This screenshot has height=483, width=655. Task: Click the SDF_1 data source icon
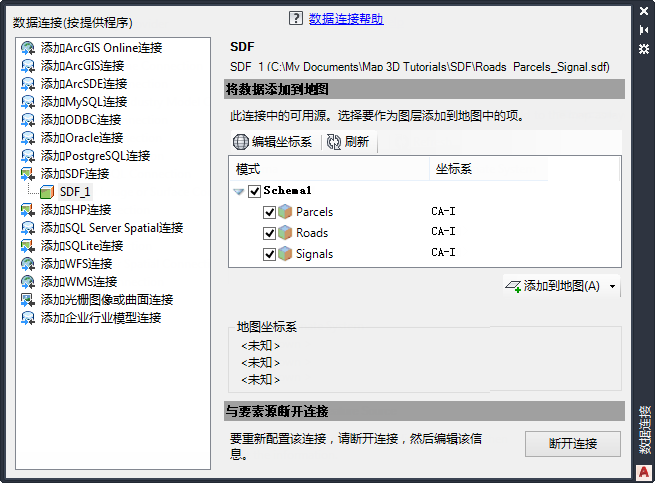tap(47, 192)
